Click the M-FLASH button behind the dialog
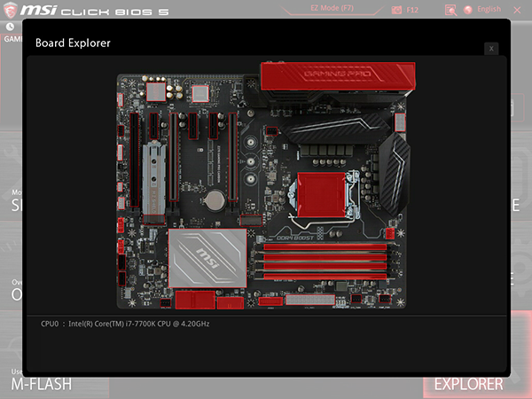Viewport: 532px width, 399px height. pos(42,385)
